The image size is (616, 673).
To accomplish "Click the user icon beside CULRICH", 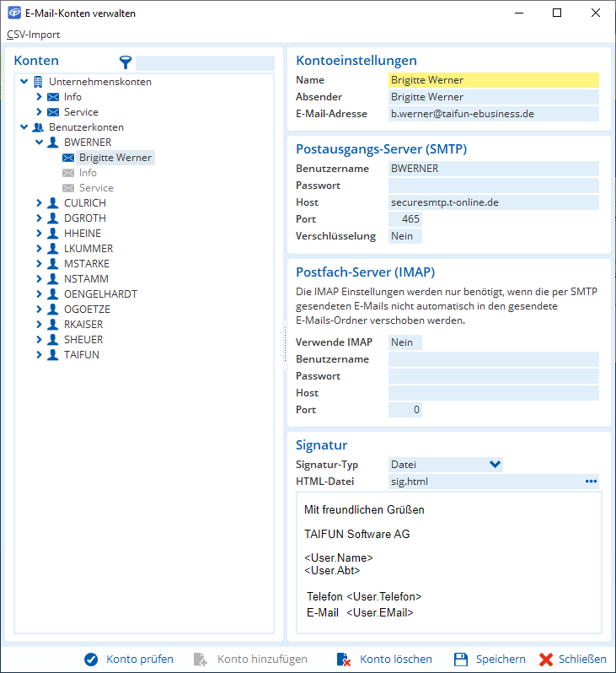I will [53, 203].
